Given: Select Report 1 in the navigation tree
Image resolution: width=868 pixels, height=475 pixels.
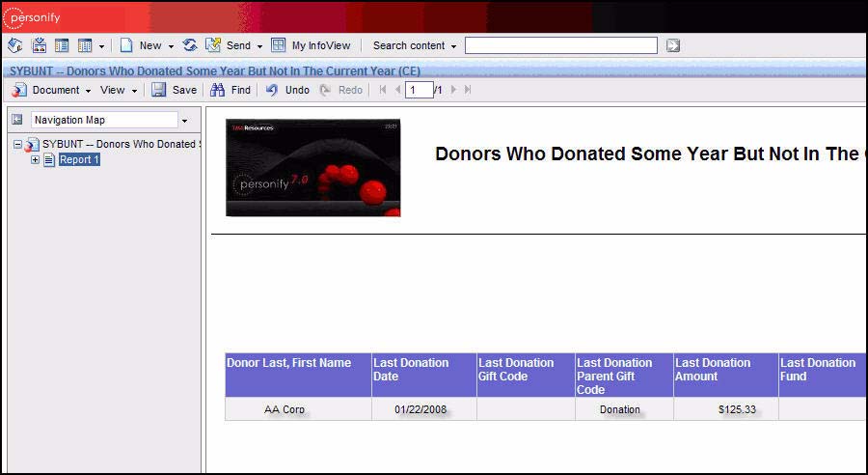Looking at the screenshot, I should coord(79,159).
